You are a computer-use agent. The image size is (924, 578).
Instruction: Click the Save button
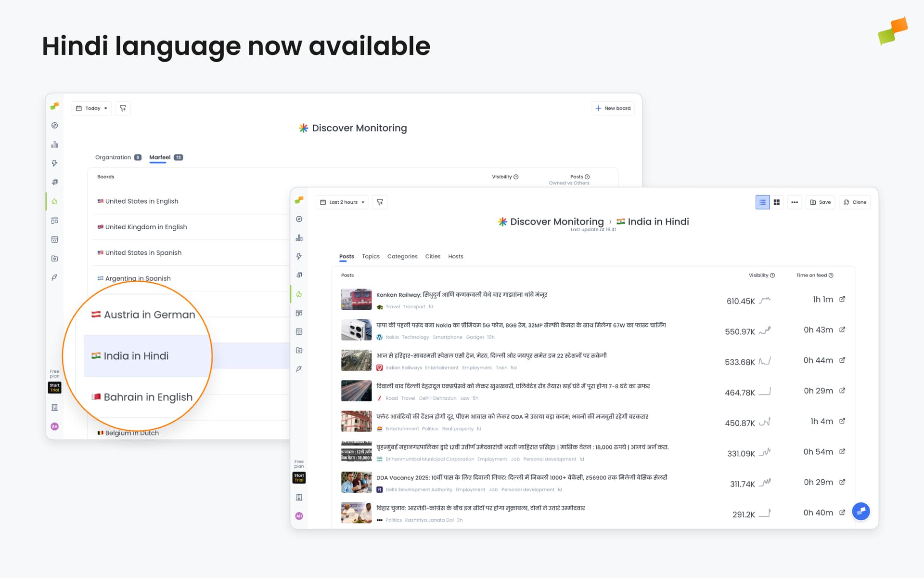(x=821, y=202)
